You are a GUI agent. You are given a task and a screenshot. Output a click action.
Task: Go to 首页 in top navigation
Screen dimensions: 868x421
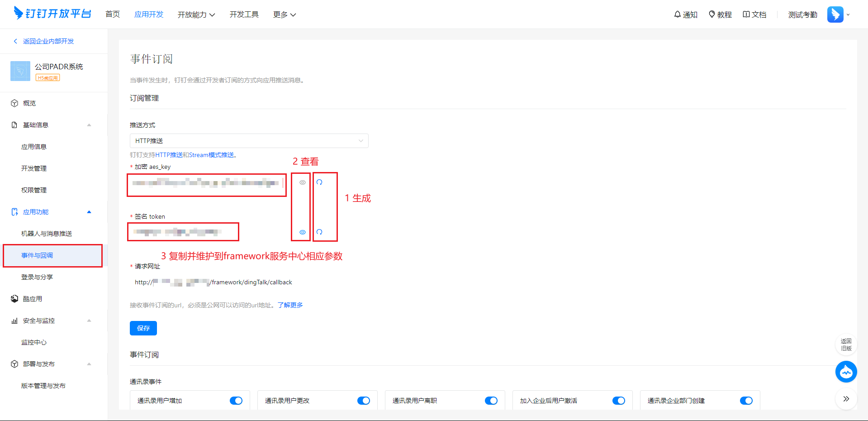(x=113, y=14)
